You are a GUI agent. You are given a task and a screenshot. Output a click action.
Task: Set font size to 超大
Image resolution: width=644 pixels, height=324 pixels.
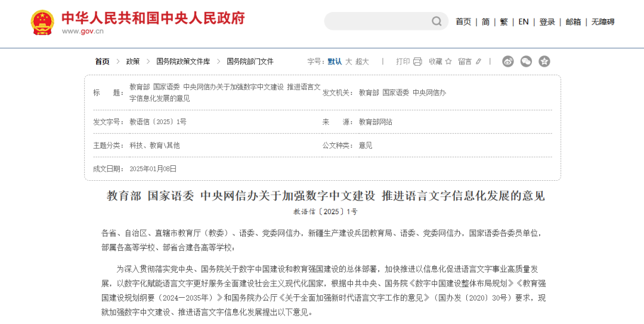[x=363, y=61]
